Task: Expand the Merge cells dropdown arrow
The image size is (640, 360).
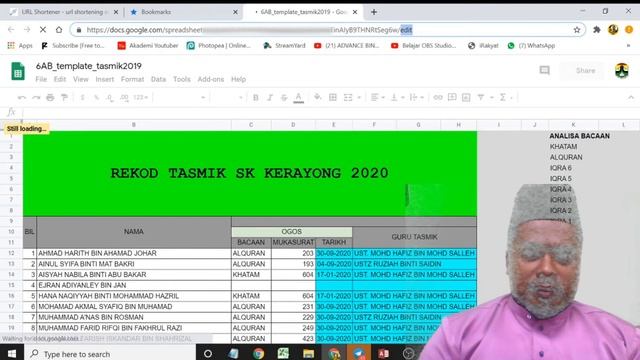Action: click(359, 98)
